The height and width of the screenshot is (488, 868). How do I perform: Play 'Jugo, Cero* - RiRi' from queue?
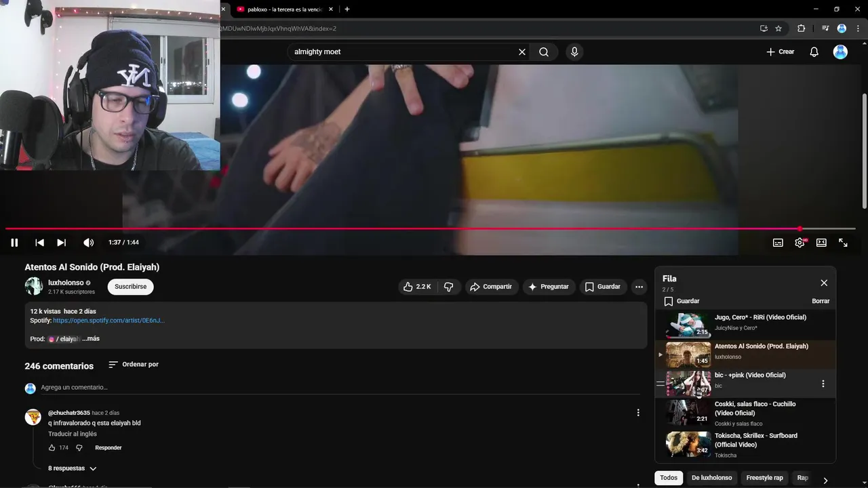[745, 325]
